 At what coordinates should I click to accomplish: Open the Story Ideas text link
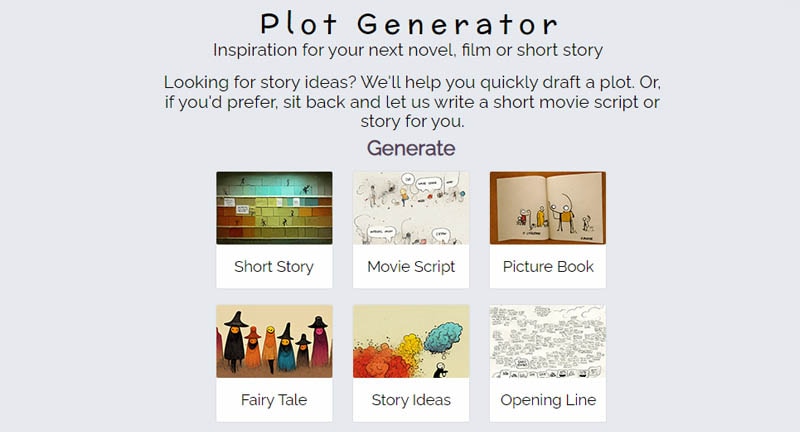410,400
